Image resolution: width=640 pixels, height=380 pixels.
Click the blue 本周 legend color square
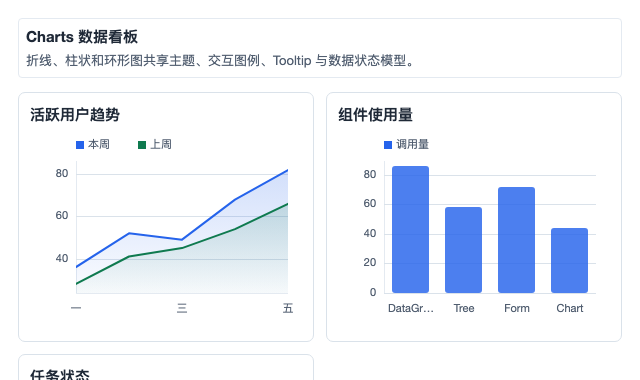click(80, 145)
